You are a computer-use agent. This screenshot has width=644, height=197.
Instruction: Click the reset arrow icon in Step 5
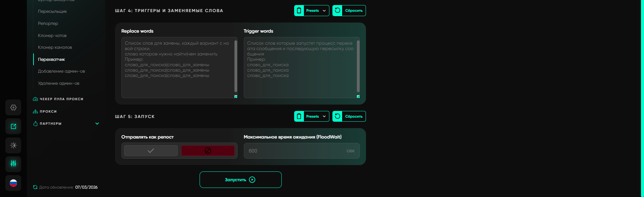pos(337,116)
